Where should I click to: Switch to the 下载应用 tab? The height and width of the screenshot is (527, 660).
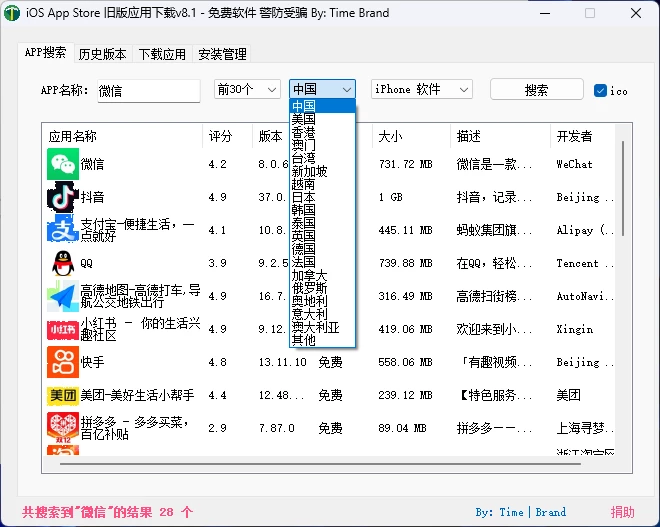point(162,54)
